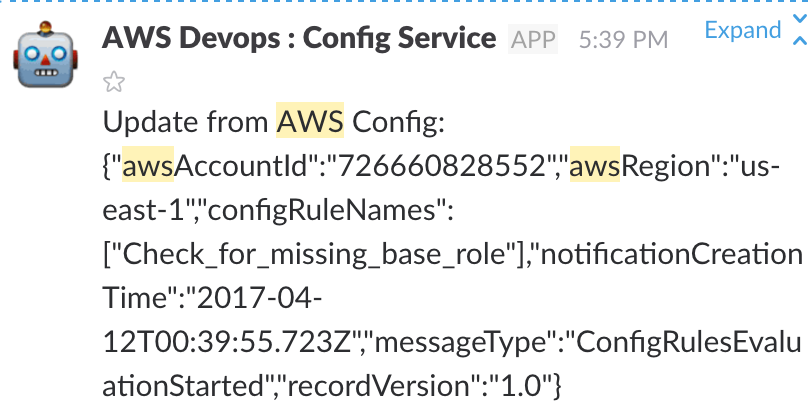Select the Check_for_missing_base_role rule name
The width and height of the screenshot is (810, 410).
click(x=314, y=255)
